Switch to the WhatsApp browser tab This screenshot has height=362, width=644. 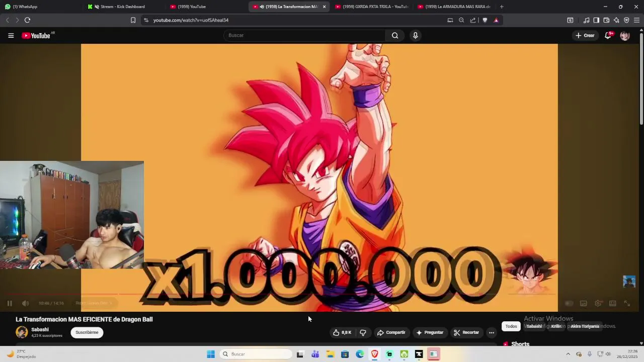pos(40,7)
